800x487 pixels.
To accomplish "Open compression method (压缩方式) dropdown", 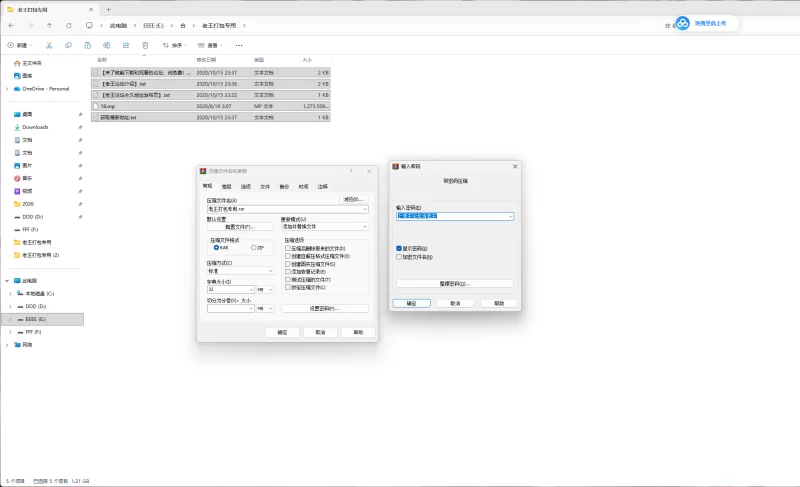I will [270, 271].
